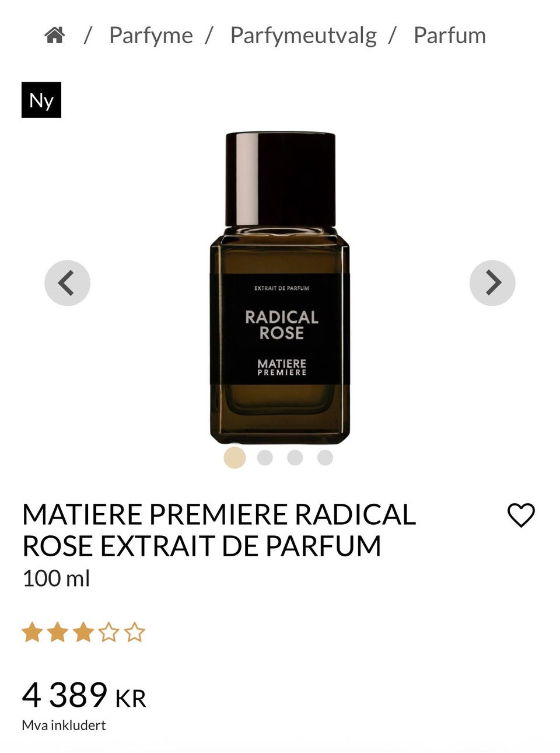Show previous product image with left arrow
560x753 pixels.
tap(68, 283)
